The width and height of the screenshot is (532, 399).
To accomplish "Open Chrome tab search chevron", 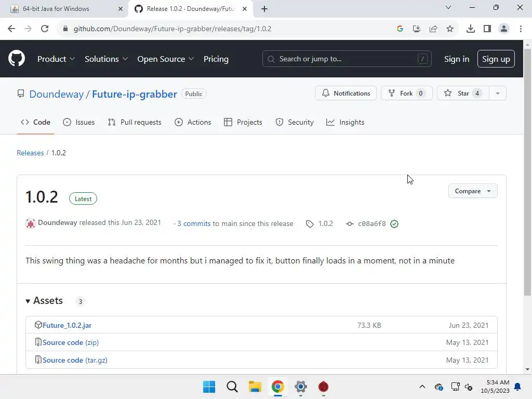I will tap(448, 7).
